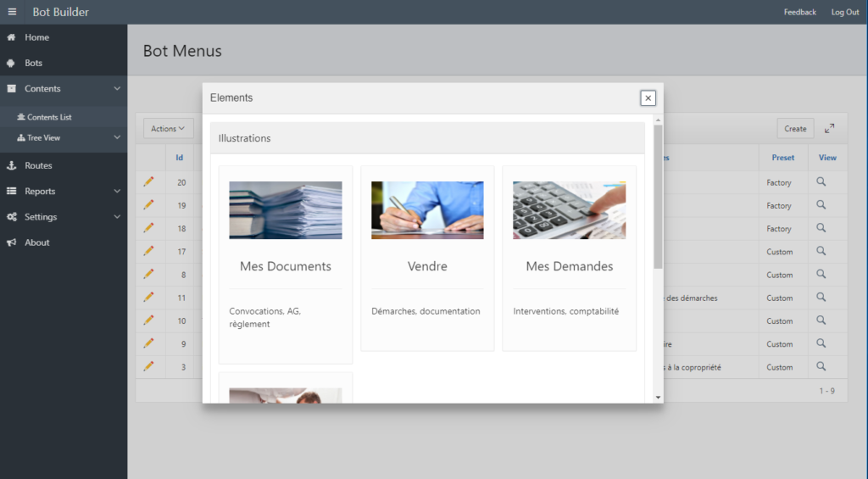The width and height of the screenshot is (868, 479).
Task: Sort by the Id column header
Action: [180, 158]
